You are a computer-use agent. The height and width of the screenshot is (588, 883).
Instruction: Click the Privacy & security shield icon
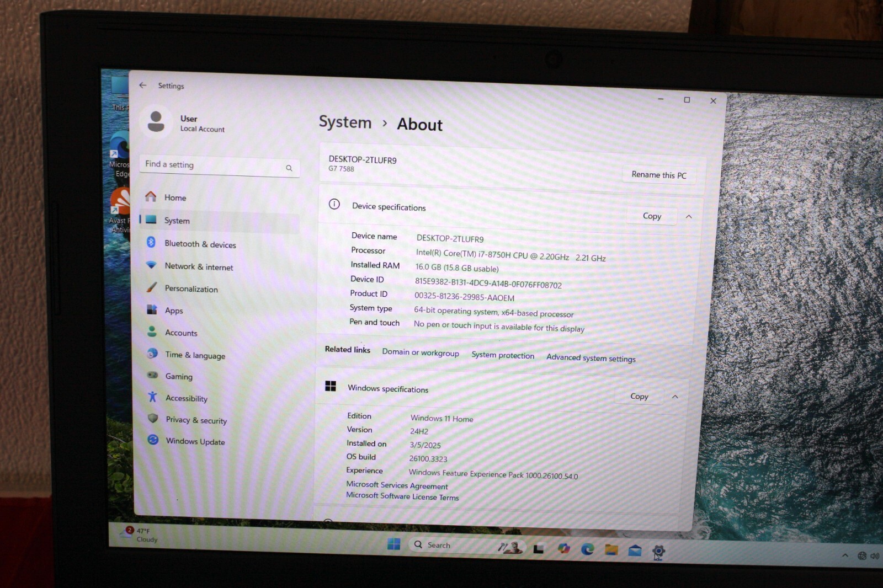click(153, 418)
